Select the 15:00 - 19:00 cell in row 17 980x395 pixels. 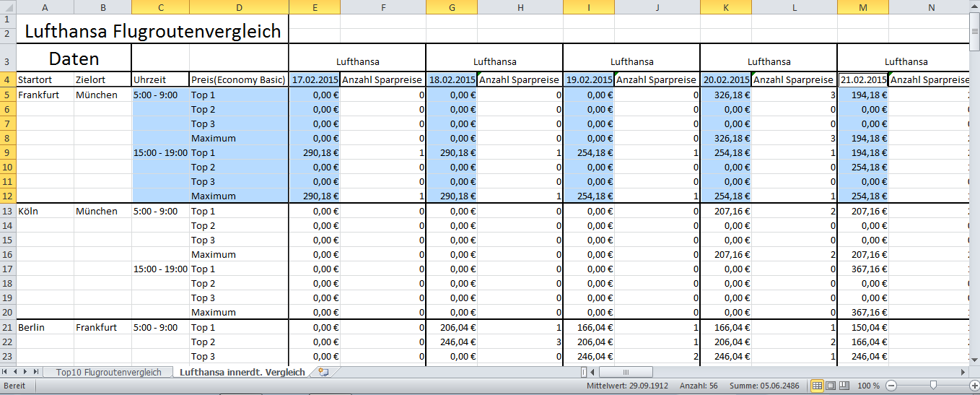point(160,269)
